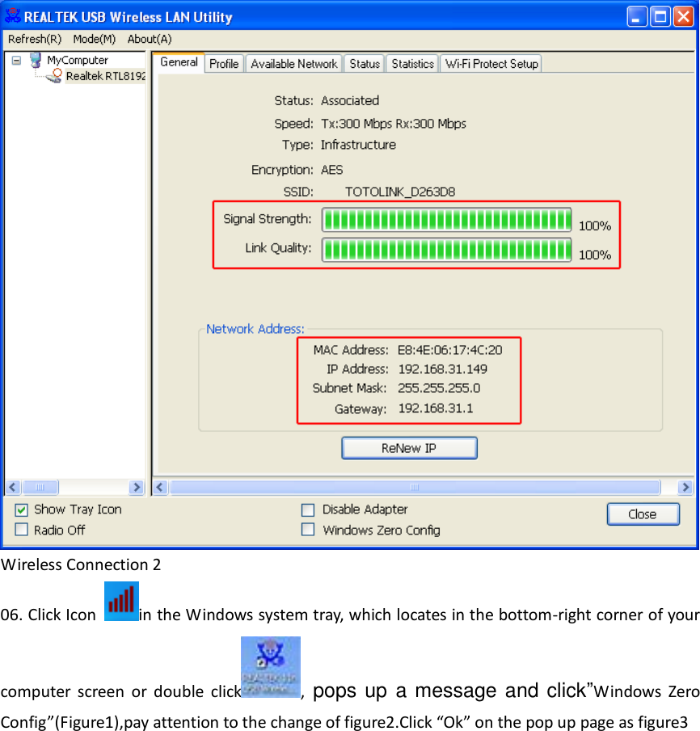Image resolution: width=700 pixels, height=731 pixels.
Task: Click the IP Address value 192.168.31.149
Action: [442, 370]
